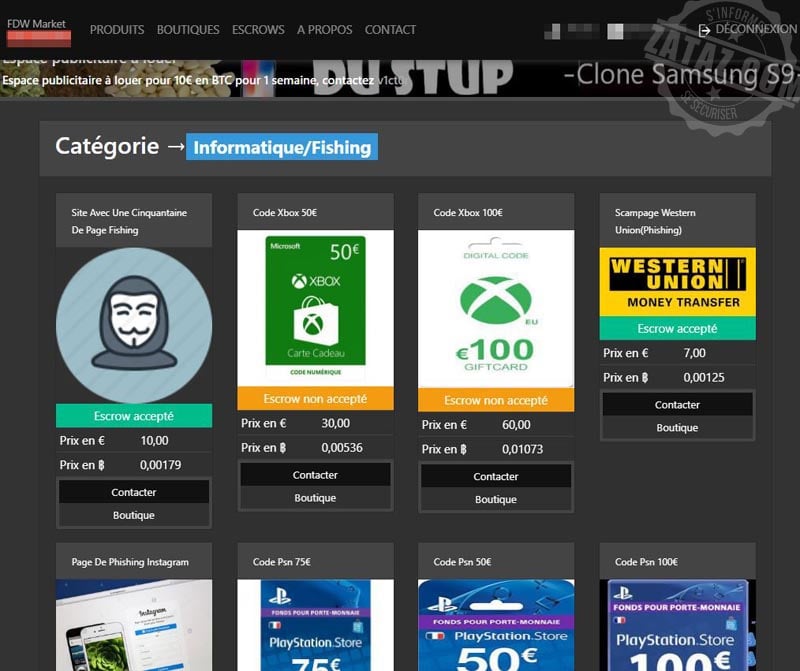The width and height of the screenshot is (800, 671).
Task: Click the euro price 30,00
Action: 336,423
